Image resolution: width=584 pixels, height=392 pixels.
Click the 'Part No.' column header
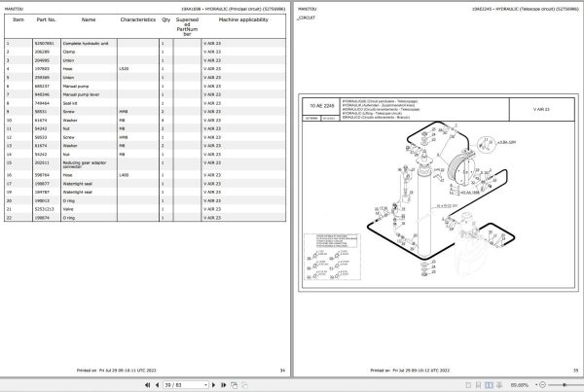[47, 19]
